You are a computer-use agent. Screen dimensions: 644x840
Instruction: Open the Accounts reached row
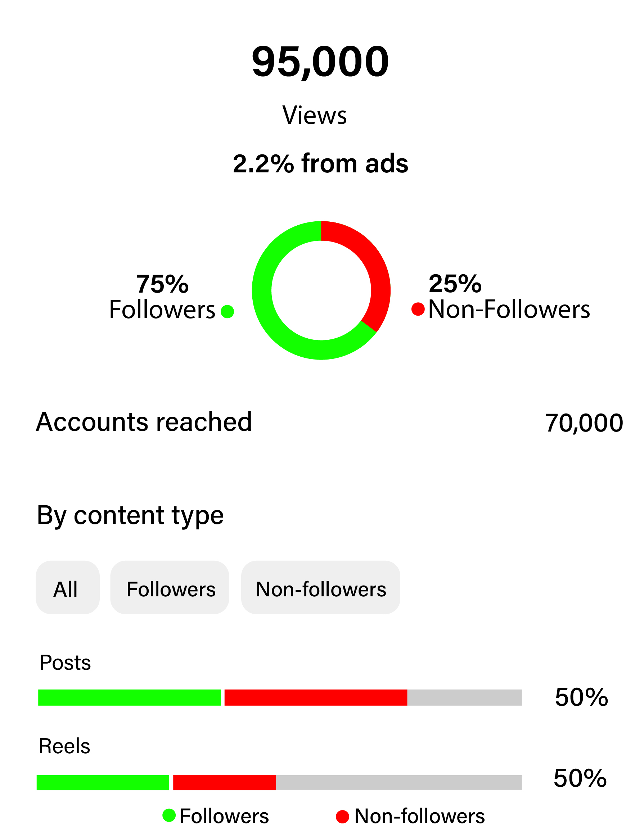coord(144,422)
